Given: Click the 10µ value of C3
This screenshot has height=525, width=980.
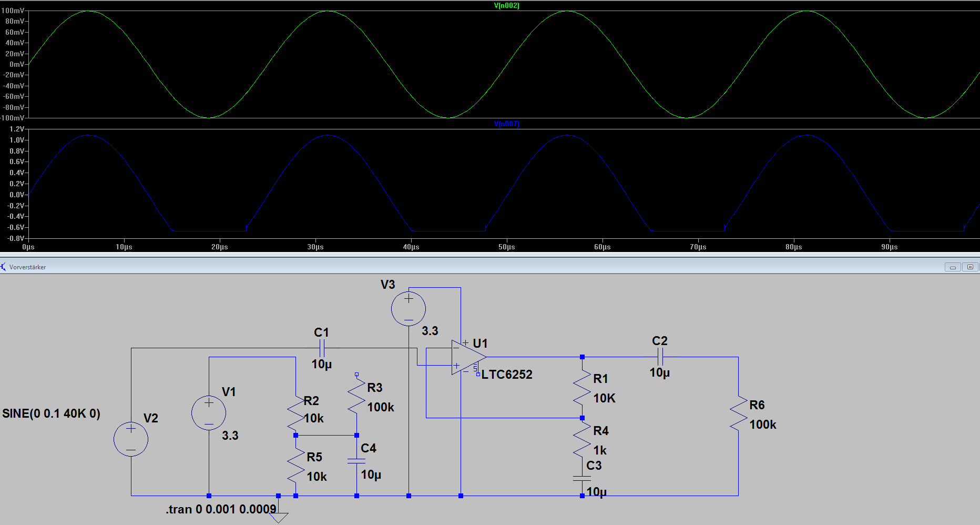Looking at the screenshot, I should click(x=597, y=492).
